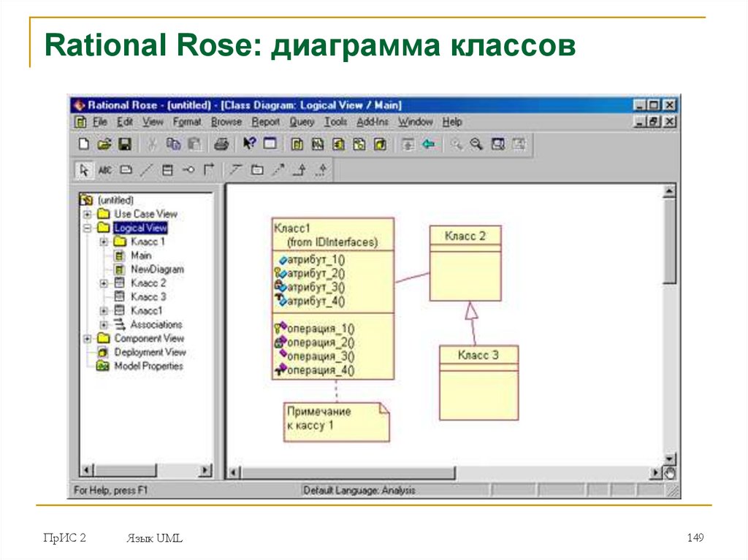Expand the Класс1 class tree node
This screenshot has width=748, height=560.
point(104,311)
